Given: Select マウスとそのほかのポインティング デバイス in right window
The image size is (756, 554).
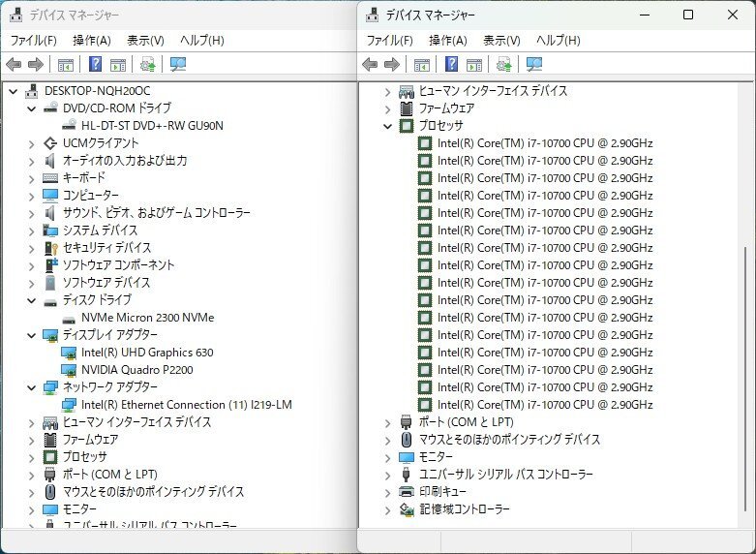Looking at the screenshot, I should [x=509, y=439].
